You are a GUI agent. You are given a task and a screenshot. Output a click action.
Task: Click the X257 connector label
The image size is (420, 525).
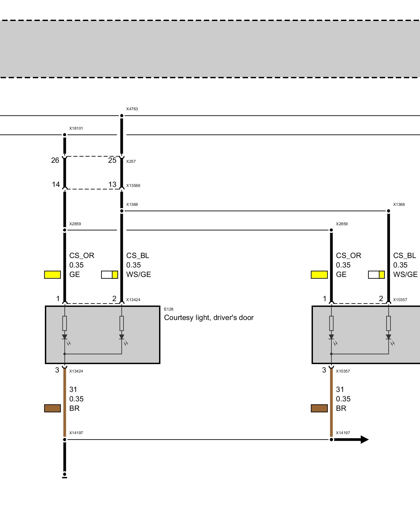tap(131, 161)
